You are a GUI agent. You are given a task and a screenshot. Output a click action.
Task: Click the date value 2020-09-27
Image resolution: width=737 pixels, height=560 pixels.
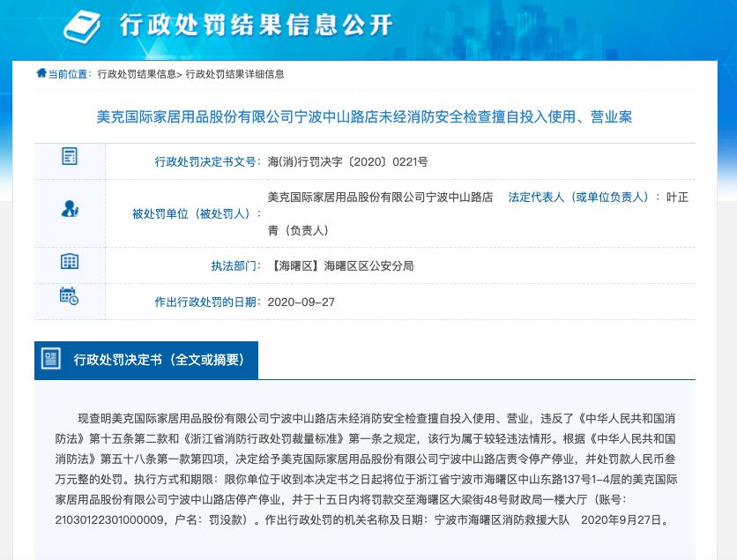(x=301, y=302)
